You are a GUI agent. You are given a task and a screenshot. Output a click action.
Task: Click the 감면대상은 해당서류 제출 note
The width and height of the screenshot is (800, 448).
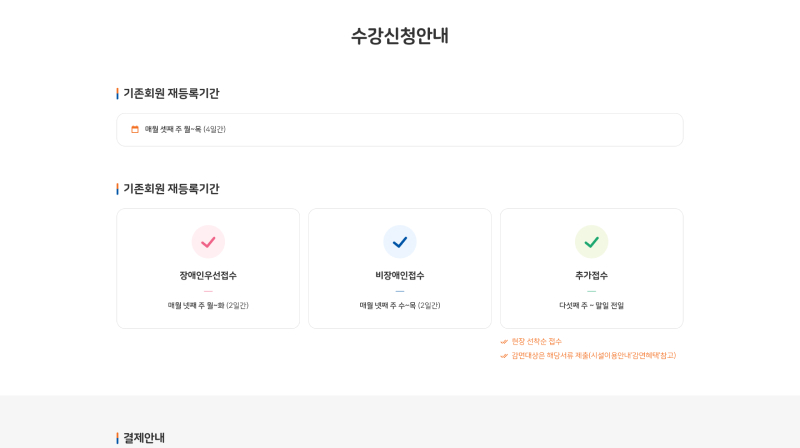594,356
